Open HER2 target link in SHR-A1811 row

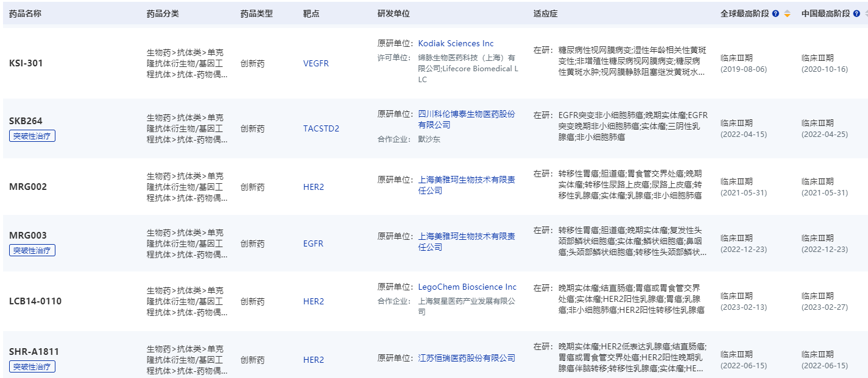(x=314, y=360)
